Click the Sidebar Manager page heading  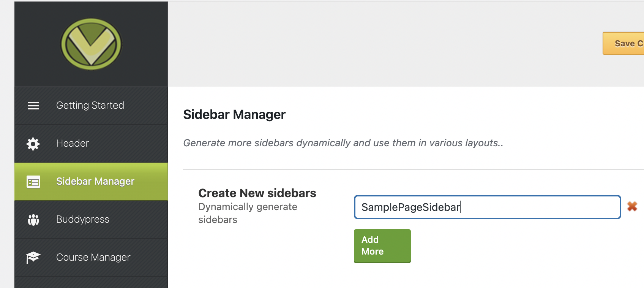(234, 114)
